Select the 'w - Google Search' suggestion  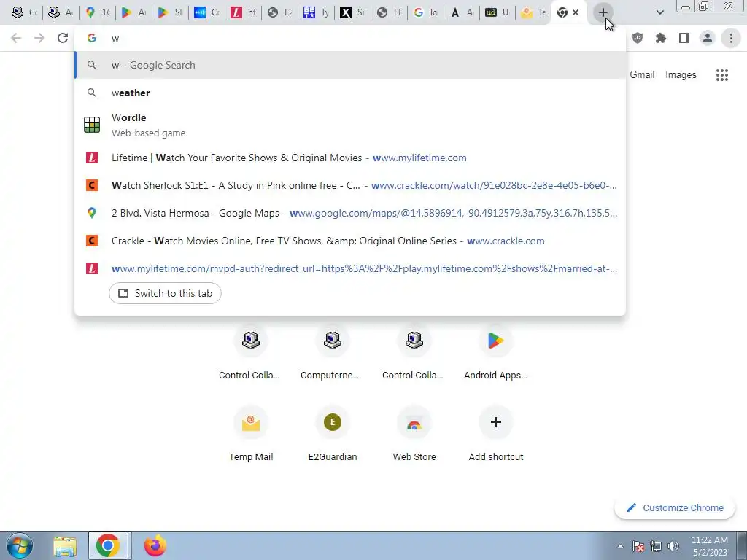tap(350, 65)
